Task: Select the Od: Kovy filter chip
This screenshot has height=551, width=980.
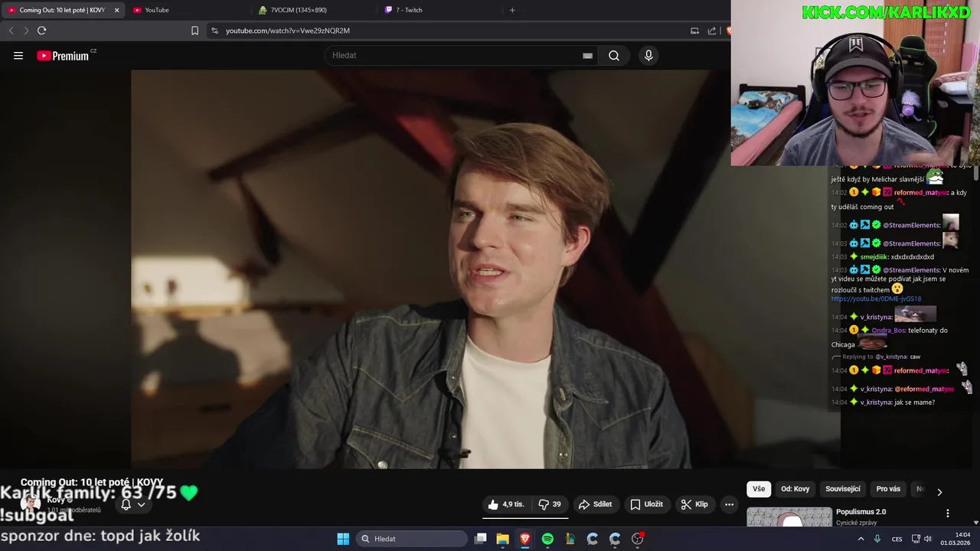Action: [x=795, y=489]
